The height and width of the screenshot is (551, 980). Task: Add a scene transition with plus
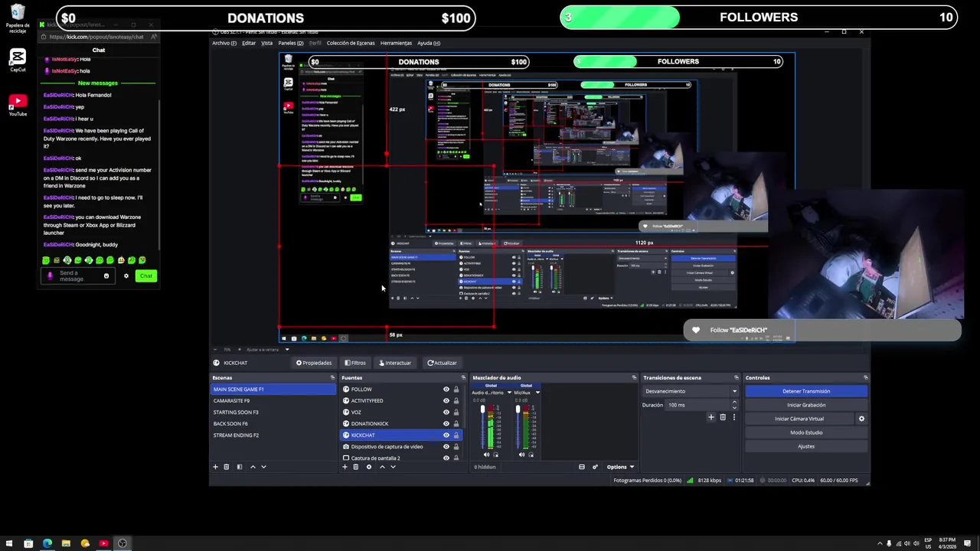click(711, 417)
